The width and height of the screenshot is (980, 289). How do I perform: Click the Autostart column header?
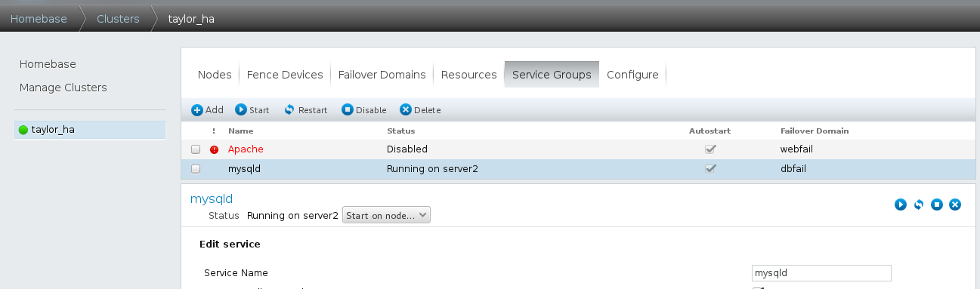pyautogui.click(x=710, y=131)
